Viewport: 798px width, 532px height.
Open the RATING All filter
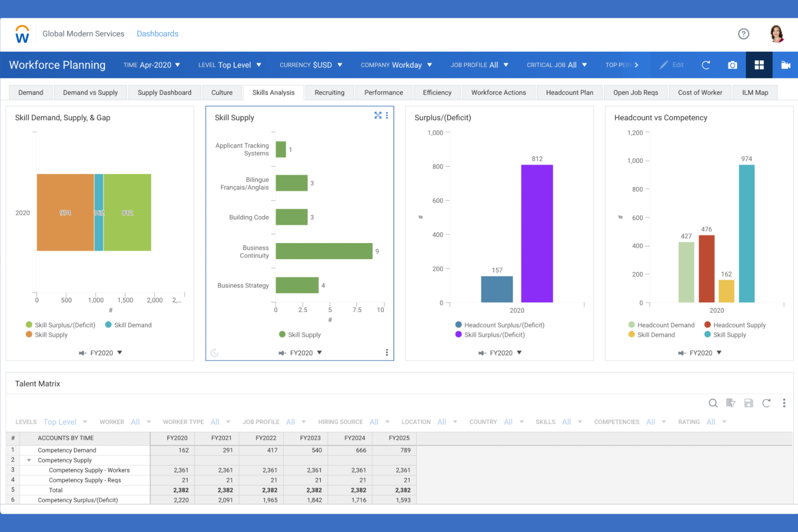pyautogui.click(x=703, y=422)
